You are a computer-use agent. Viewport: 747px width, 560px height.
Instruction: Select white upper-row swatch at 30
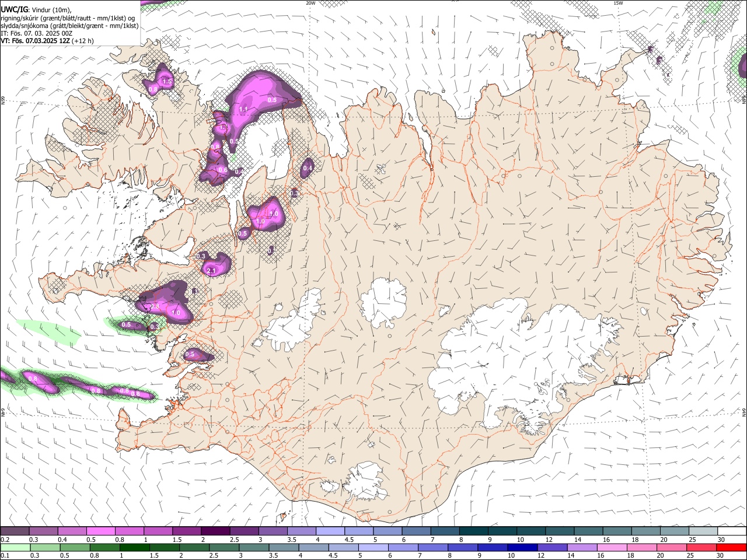tap(732, 531)
